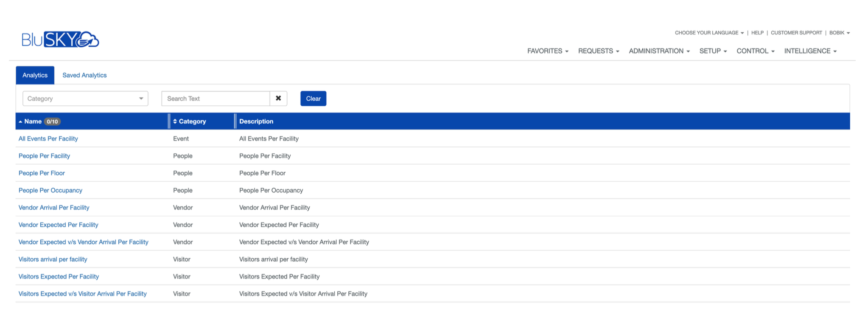This screenshot has width=868, height=333.
Task: Select the Analytics tab
Action: point(35,75)
